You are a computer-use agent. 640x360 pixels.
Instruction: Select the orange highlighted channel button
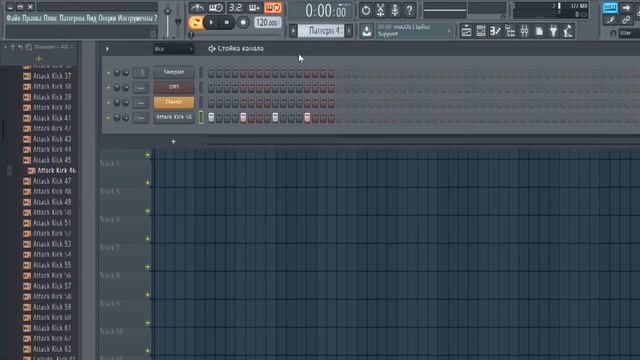click(x=174, y=102)
